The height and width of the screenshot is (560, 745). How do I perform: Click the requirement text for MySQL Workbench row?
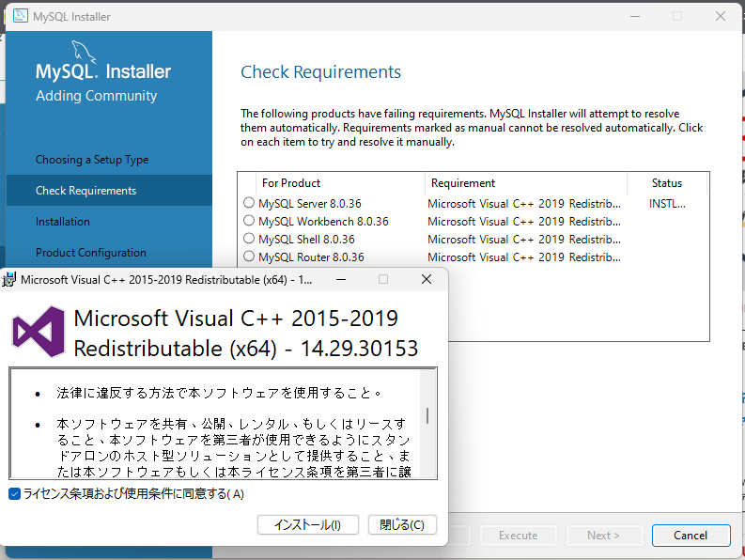(x=524, y=222)
